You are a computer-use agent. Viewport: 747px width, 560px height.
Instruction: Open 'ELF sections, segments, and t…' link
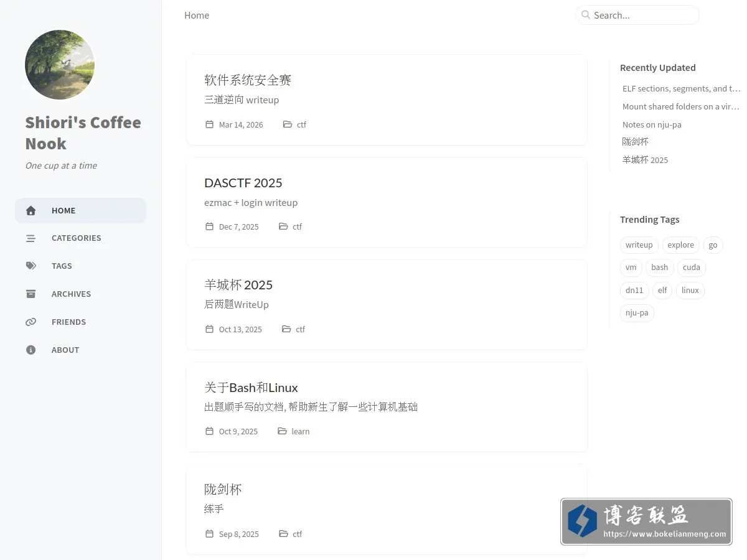(681, 88)
